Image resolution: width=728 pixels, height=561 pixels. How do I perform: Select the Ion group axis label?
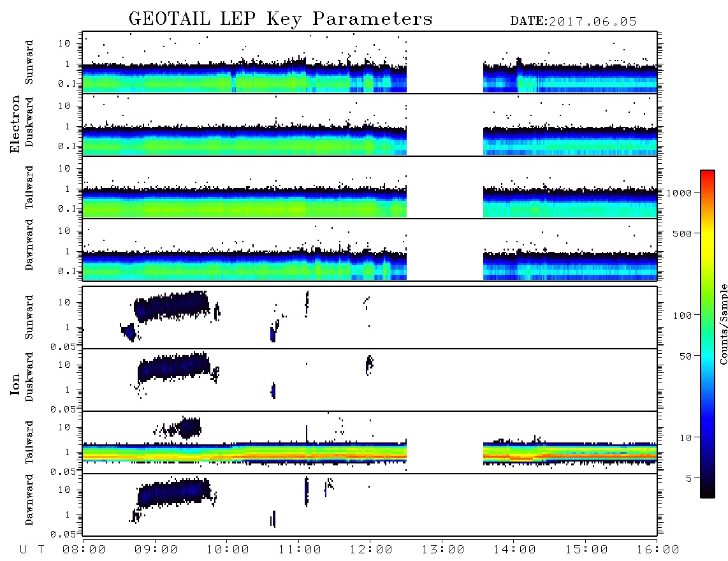click(15, 384)
